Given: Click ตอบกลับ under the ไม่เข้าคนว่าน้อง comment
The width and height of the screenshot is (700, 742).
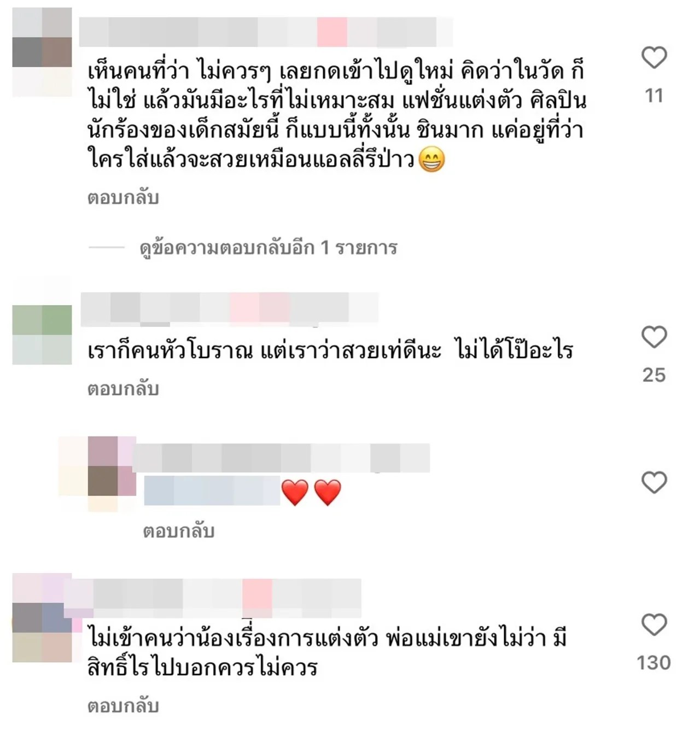Looking at the screenshot, I should 123,706.
